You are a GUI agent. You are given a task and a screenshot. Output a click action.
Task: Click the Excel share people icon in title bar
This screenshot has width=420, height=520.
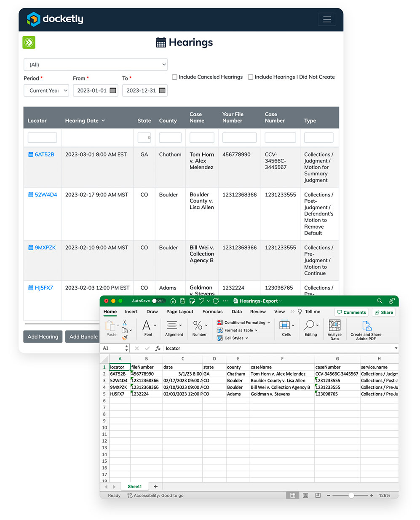pyautogui.click(x=392, y=301)
